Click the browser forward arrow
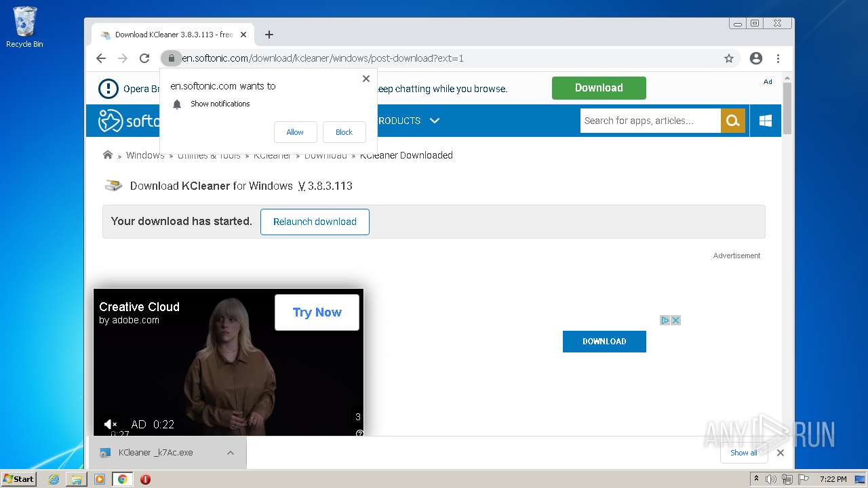Image resolution: width=868 pixels, height=488 pixels. (x=123, y=58)
